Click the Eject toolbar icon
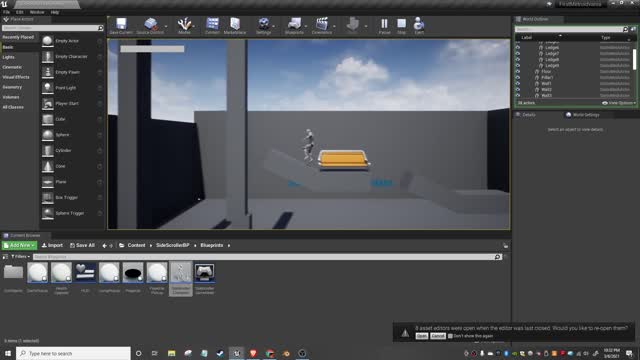Image resolution: width=640 pixels, height=360 pixels. click(419, 24)
